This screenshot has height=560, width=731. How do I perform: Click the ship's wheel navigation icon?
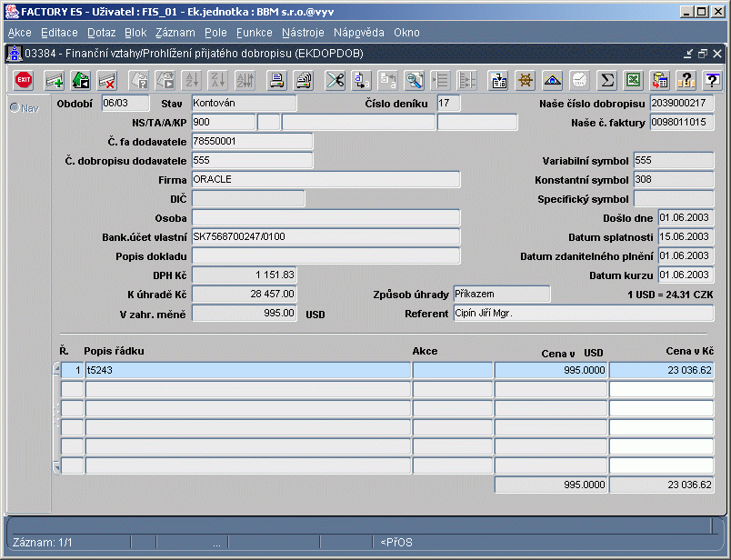tap(525, 80)
